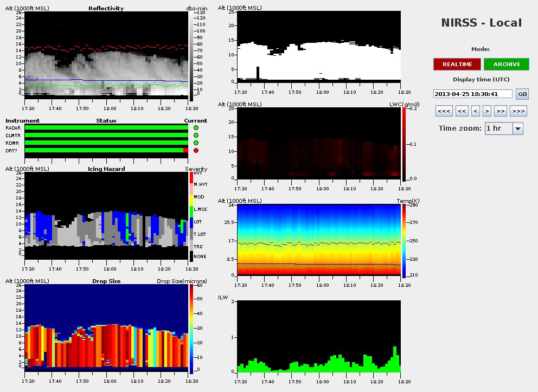Click the RADAR current status indicator light
The height and width of the screenshot is (392, 538).
click(x=196, y=128)
